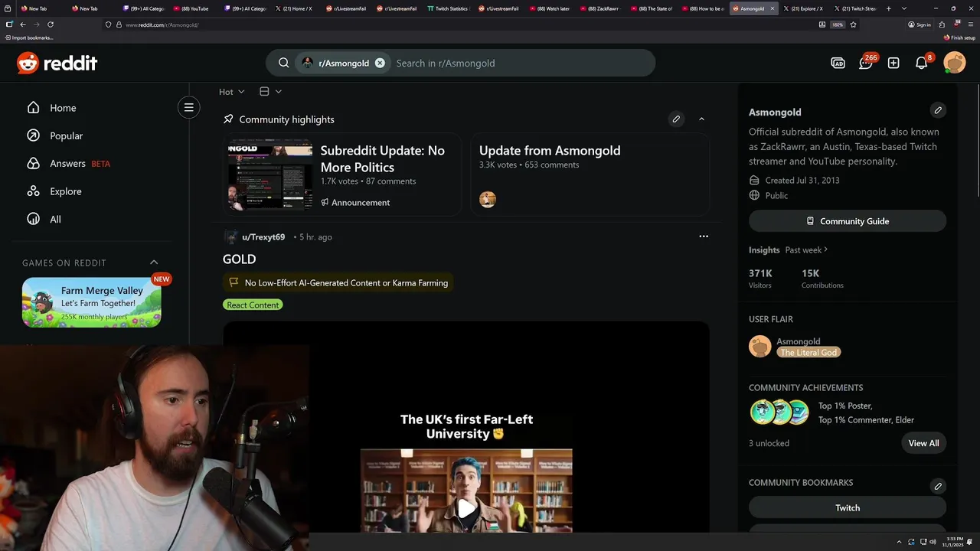
Task: Open the Twitch community bookmark
Action: (848, 507)
